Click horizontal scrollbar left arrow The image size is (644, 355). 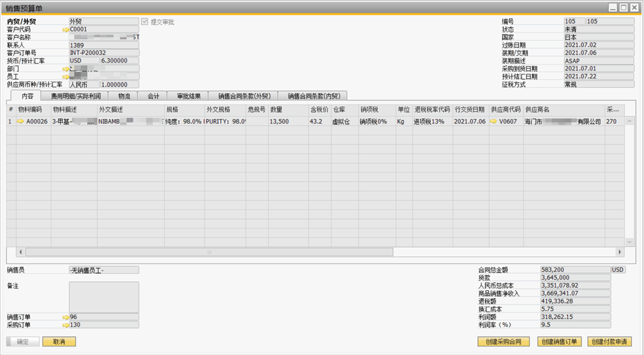click(21, 252)
